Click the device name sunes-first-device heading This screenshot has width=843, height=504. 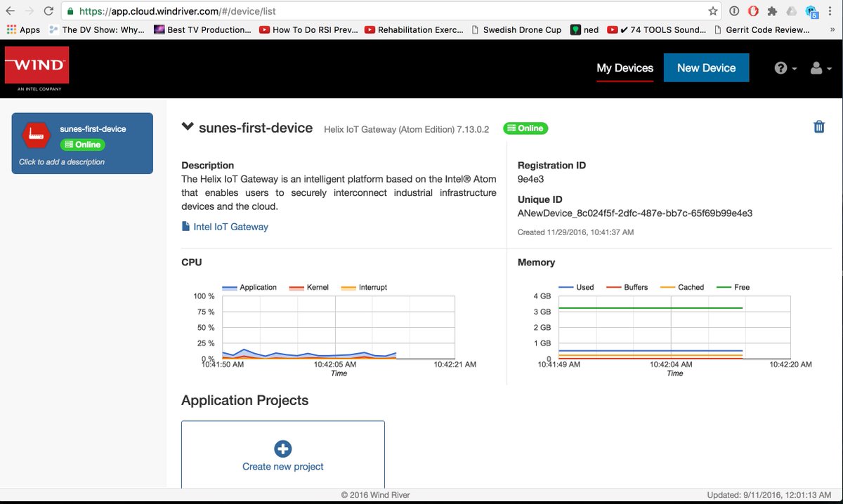256,128
